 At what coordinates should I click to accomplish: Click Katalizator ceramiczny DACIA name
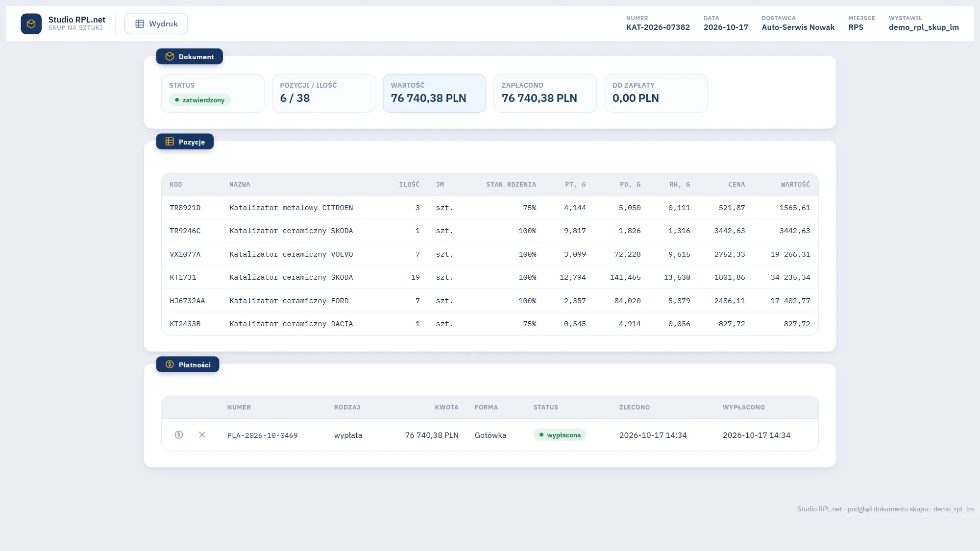click(x=291, y=324)
